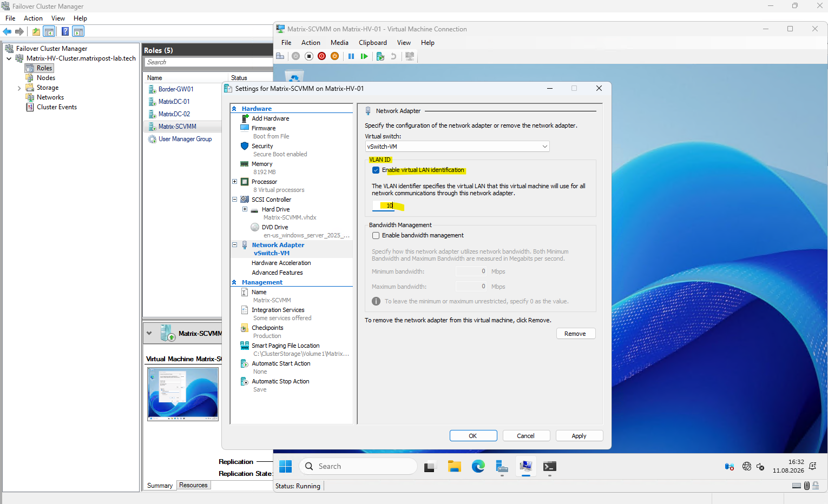Click the Revert icon in the VM toolbar
The width and height of the screenshot is (828, 504).
click(393, 56)
